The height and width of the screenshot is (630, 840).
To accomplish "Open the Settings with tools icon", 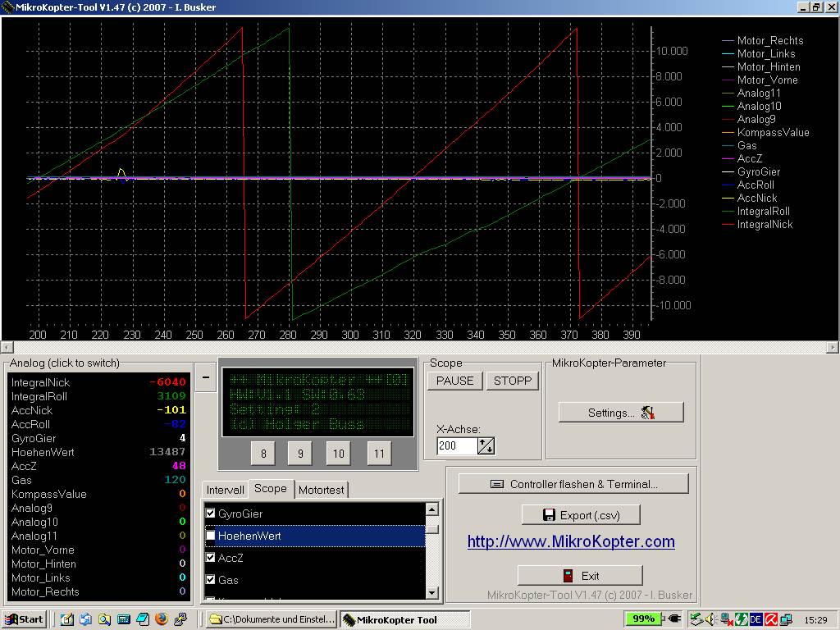I will 620,413.
